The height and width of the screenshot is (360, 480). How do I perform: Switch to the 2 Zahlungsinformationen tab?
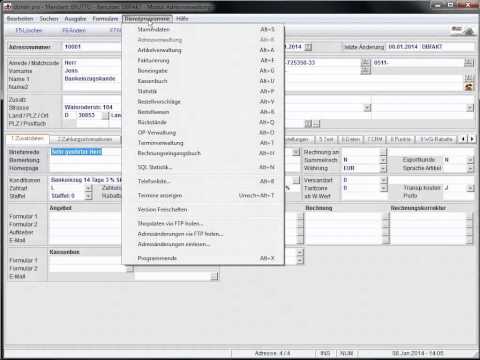click(x=85, y=139)
